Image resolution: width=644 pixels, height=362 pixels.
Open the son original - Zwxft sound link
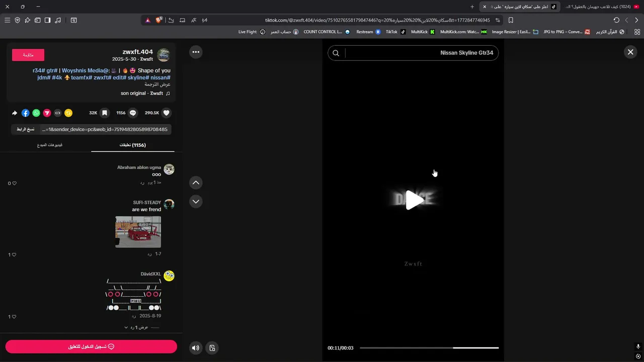[x=145, y=94]
